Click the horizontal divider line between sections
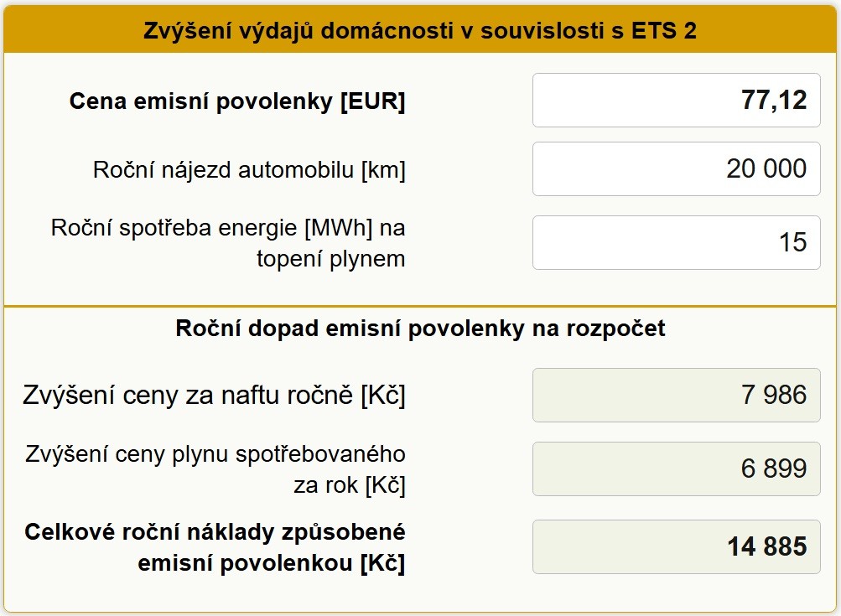841x616 pixels. coord(420,306)
